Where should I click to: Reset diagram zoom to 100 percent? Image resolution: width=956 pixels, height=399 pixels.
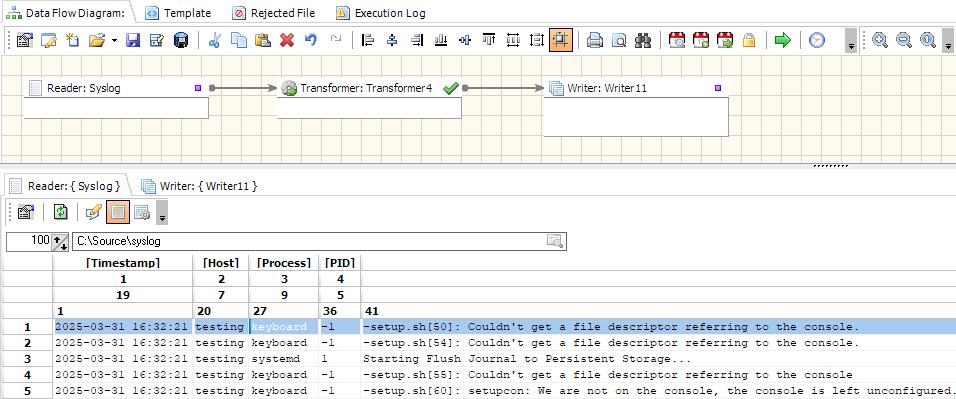(928, 40)
